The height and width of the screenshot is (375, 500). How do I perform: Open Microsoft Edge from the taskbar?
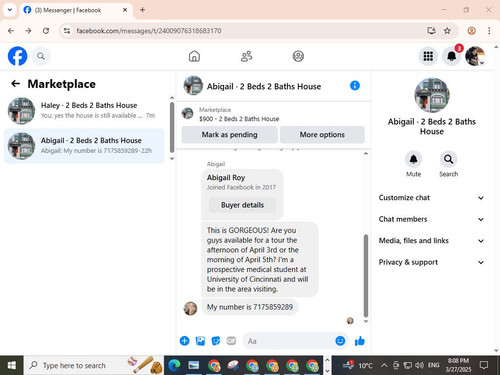(174, 366)
